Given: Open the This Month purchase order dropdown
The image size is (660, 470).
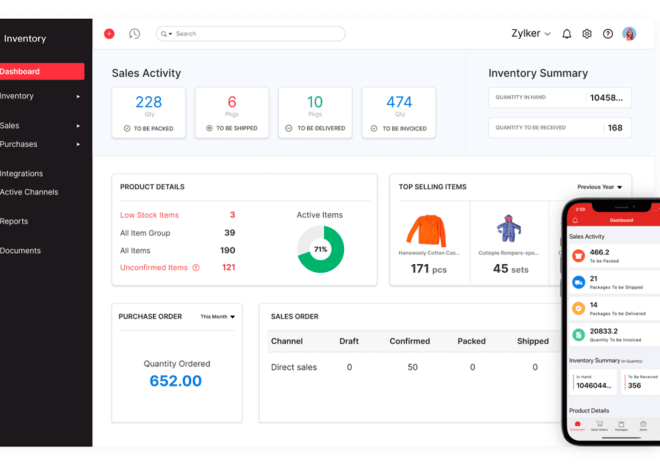Looking at the screenshot, I should click(218, 316).
